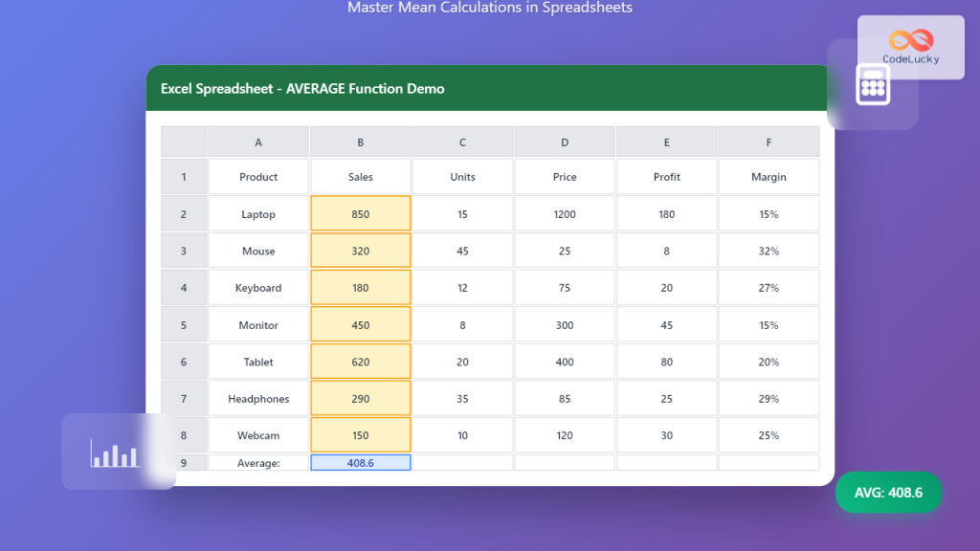Select the Webcam sales value 150

[x=360, y=434]
